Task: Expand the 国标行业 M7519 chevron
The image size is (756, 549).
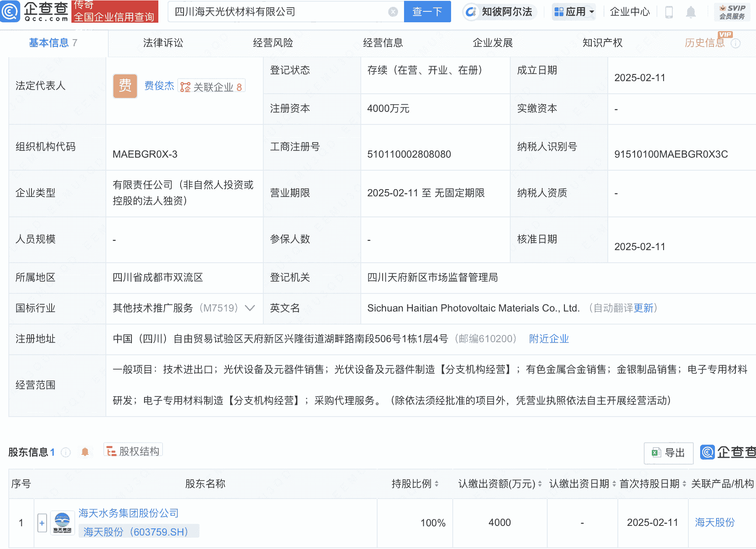Action: (x=249, y=308)
